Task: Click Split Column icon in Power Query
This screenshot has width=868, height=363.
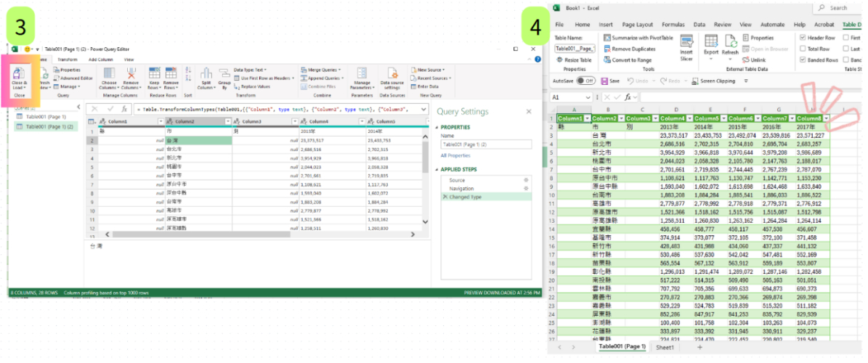Action: point(206,78)
